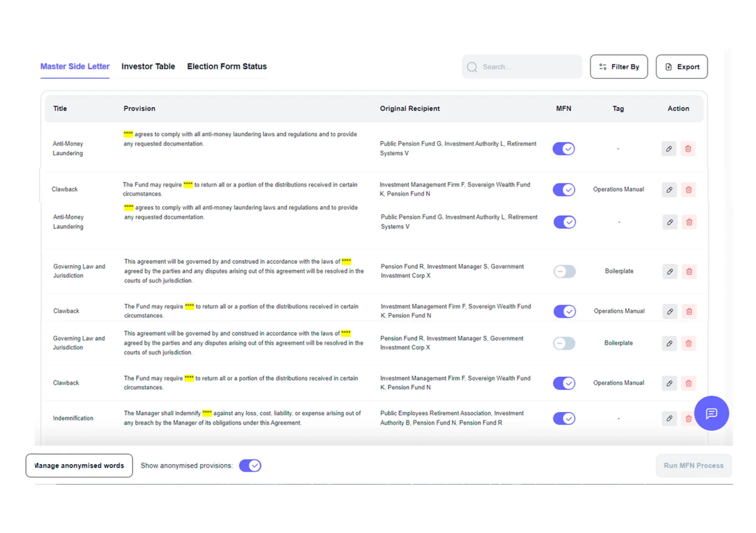Edit the Indemnification provision
Viewport: 756px width, 533px height.
670,418
